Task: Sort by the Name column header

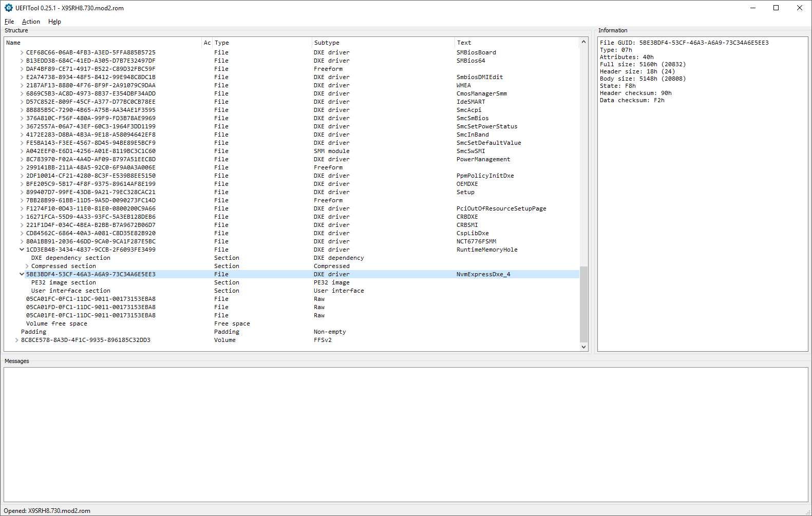Action: point(103,43)
